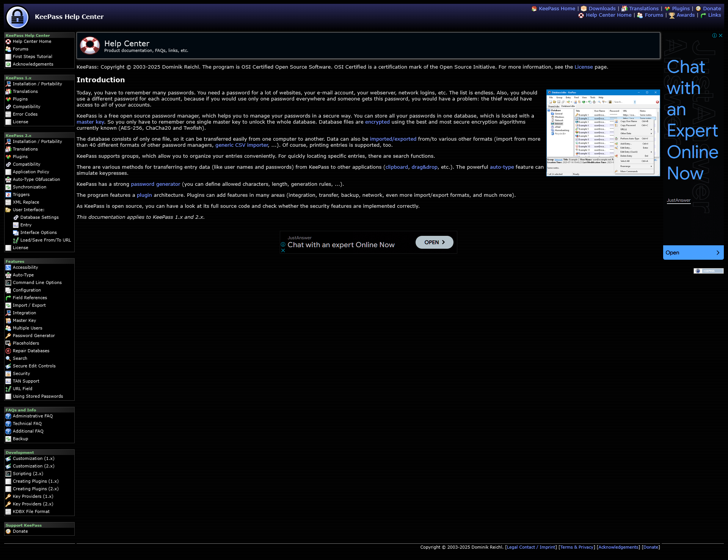Click the Search magnifier icon in Features
The image size is (728, 560).
click(8, 359)
